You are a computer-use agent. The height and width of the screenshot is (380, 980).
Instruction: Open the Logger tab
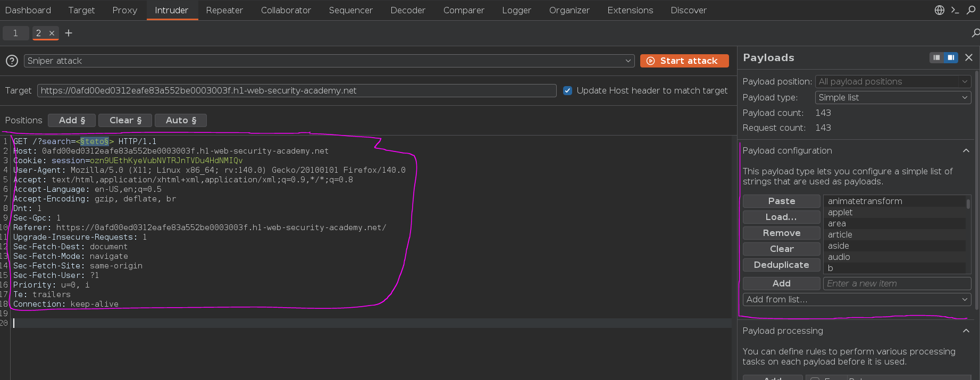pos(516,10)
